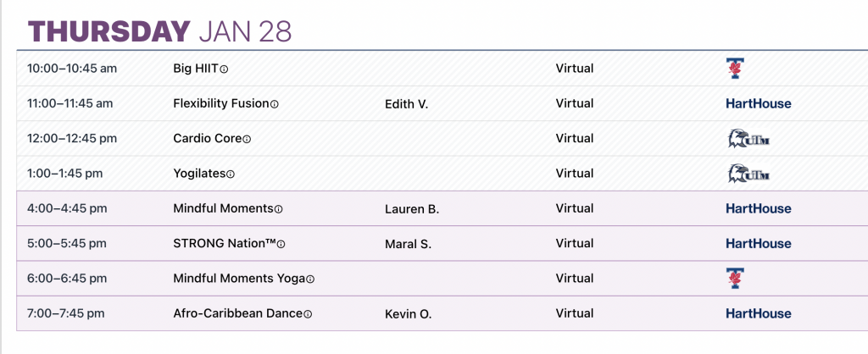Click info icon beside Big HIIT
The width and height of the screenshot is (868, 354).
tap(225, 69)
